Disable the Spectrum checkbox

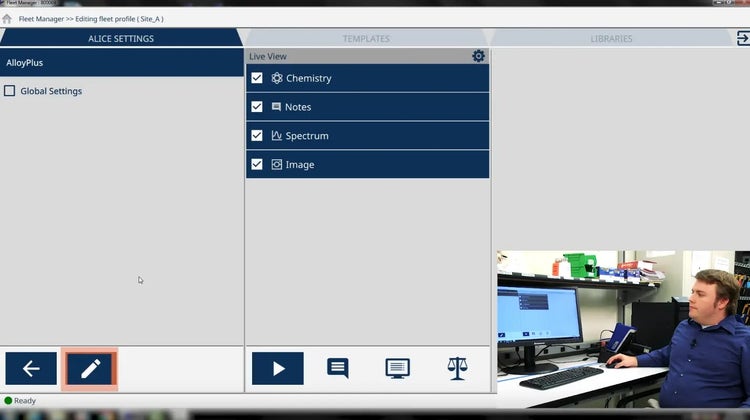[x=257, y=136]
